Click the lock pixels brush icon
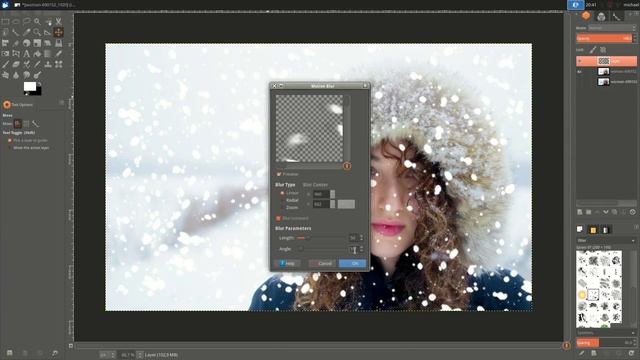640x360 pixels. pyautogui.click(x=593, y=50)
